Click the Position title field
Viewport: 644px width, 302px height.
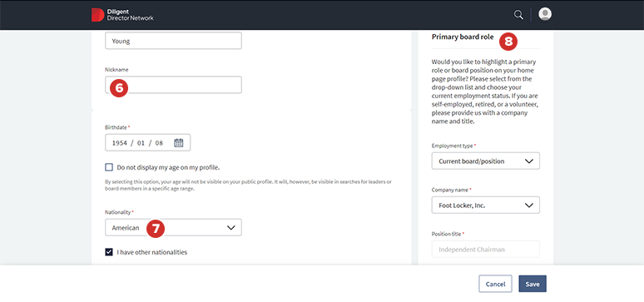pyautogui.click(x=485, y=249)
